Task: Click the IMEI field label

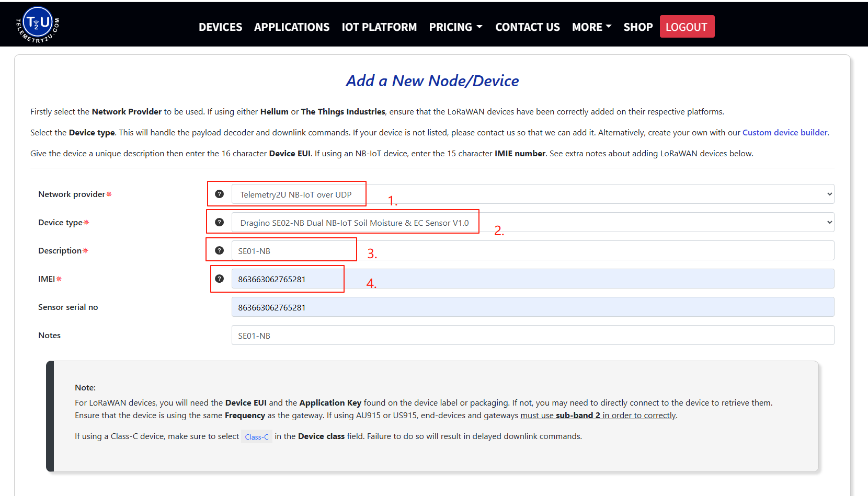Action: click(47, 279)
